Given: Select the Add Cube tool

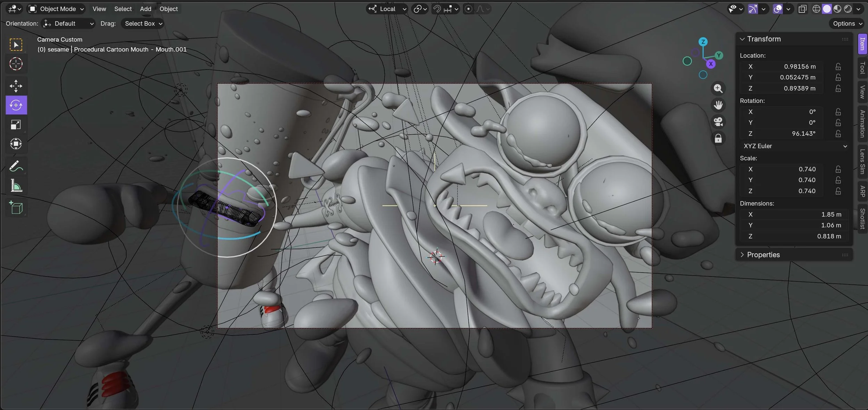Looking at the screenshot, I should [16, 208].
